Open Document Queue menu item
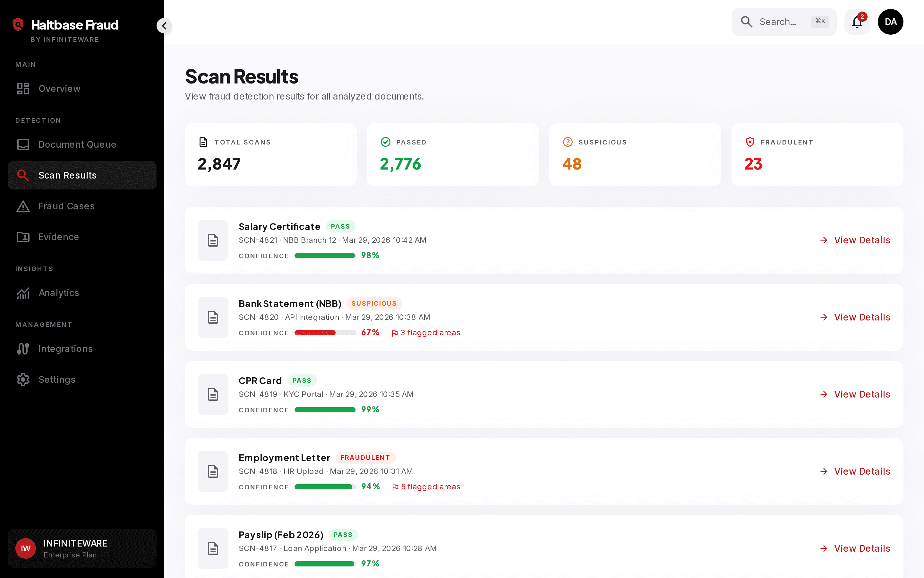Viewport: 924px width, 578px height. click(82, 144)
